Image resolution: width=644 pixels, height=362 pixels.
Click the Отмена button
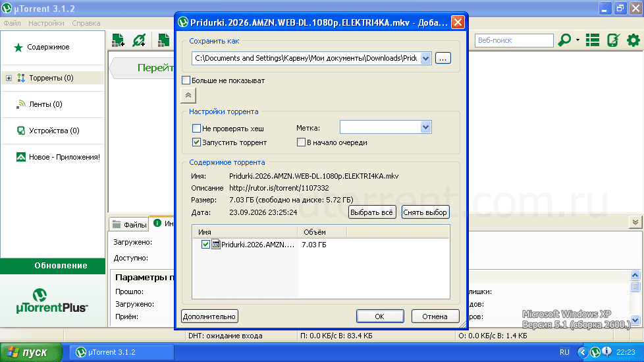click(x=435, y=317)
